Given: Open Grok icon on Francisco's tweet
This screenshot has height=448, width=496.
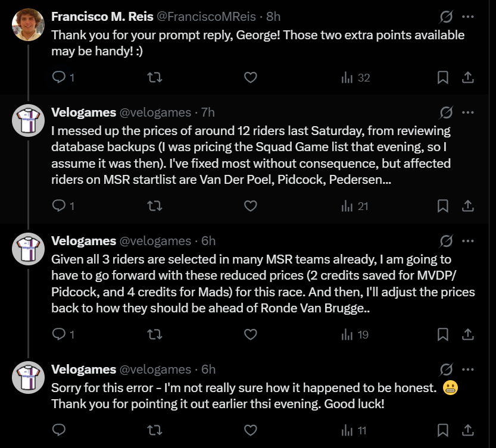Looking at the screenshot, I should point(445,16).
